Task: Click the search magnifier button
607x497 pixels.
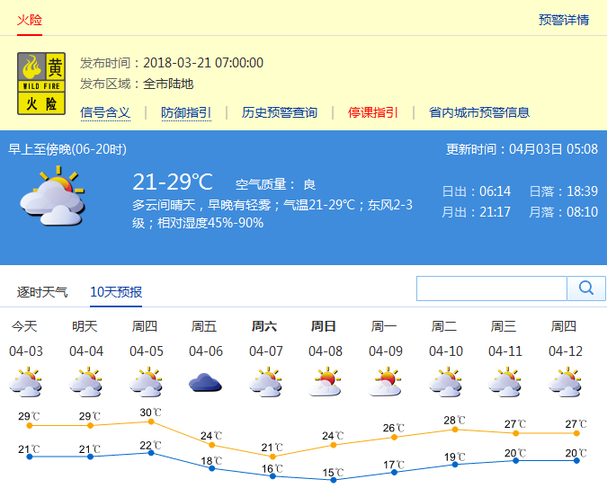Action: click(x=585, y=289)
